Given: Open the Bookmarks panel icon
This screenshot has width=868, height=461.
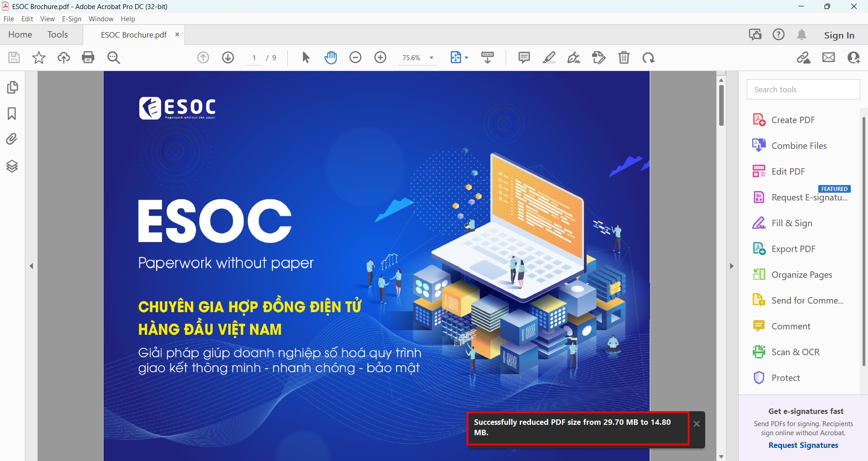Looking at the screenshot, I should [12, 113].
